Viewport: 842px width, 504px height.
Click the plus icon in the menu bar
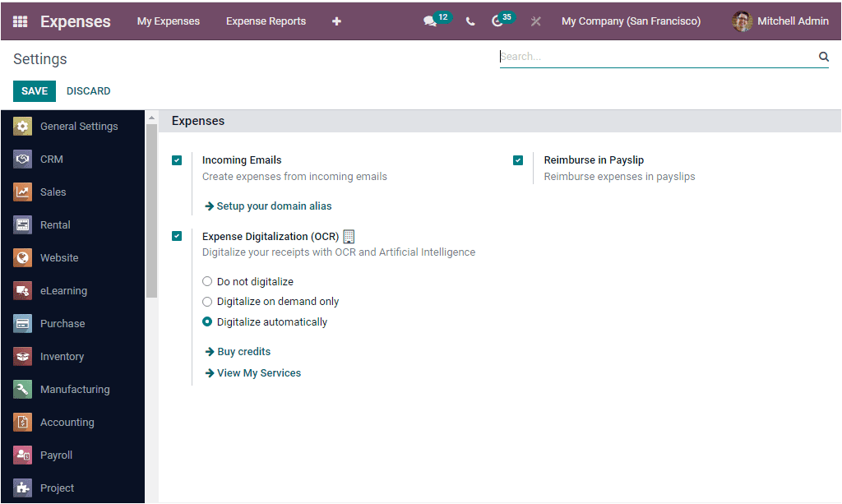click(x=336, y=21)
